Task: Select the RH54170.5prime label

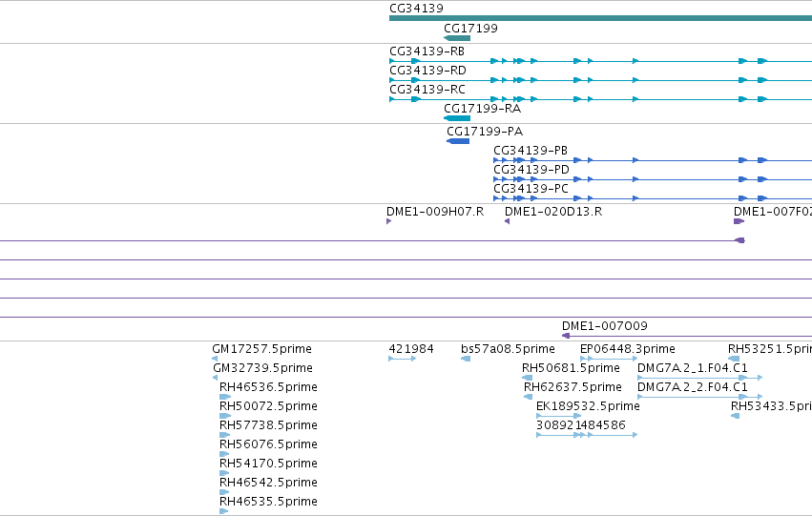Action: [x=269, y=464]
